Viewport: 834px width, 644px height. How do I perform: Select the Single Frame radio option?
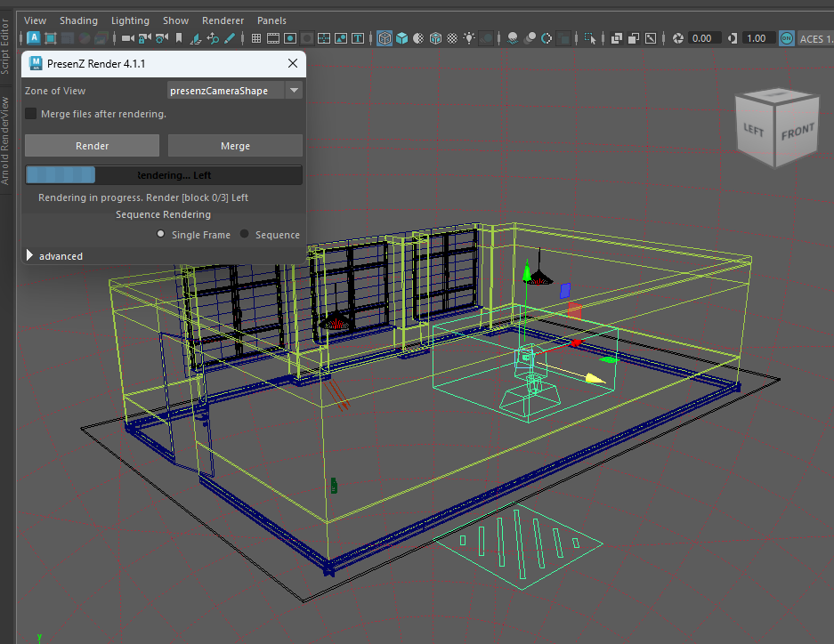(160, 235)
